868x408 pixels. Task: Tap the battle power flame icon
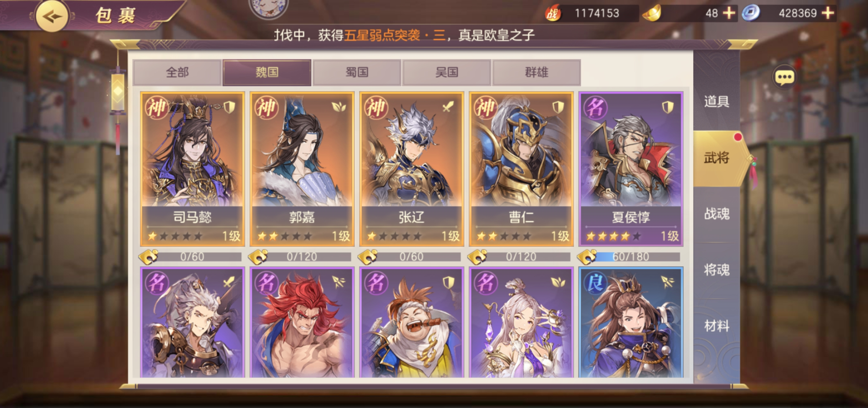pos(553,13)
